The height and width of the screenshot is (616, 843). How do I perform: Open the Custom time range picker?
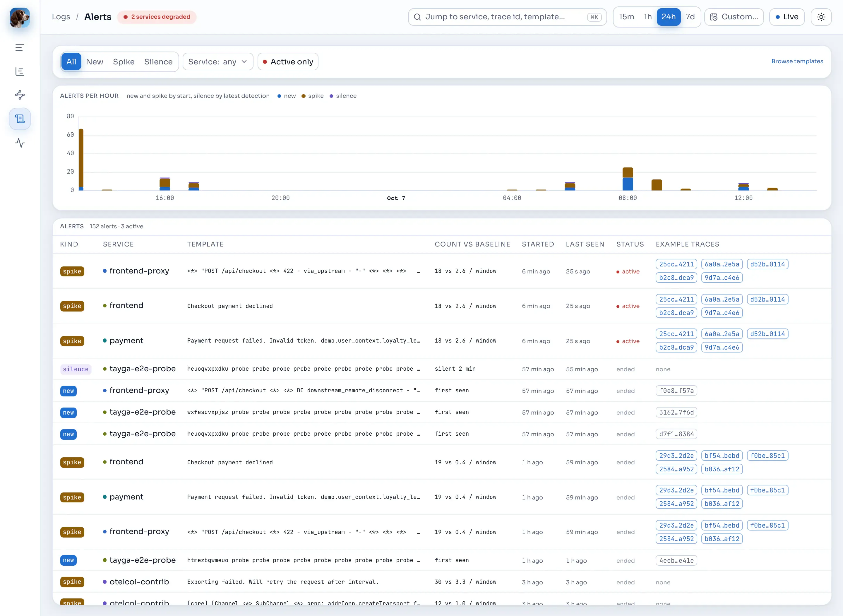(x=734, y=17)
